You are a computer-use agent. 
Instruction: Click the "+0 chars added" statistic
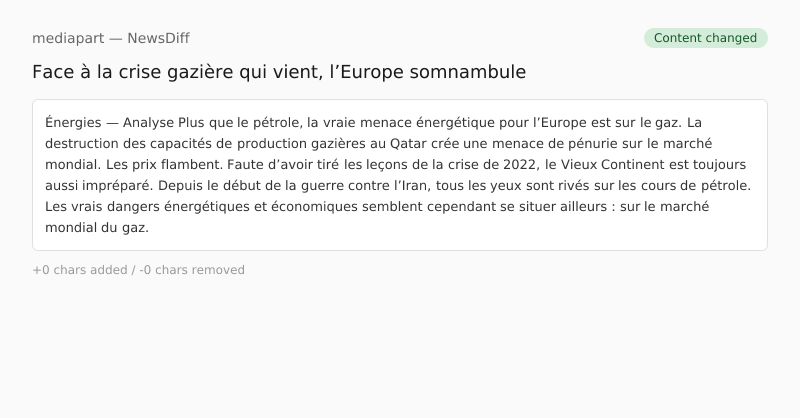79,270
